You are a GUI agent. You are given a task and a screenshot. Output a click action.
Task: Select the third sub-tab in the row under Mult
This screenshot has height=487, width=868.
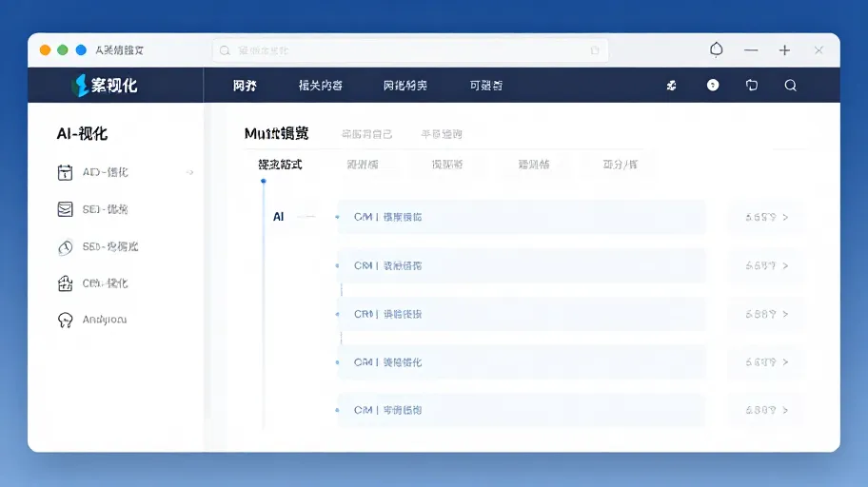pos(447,165)
